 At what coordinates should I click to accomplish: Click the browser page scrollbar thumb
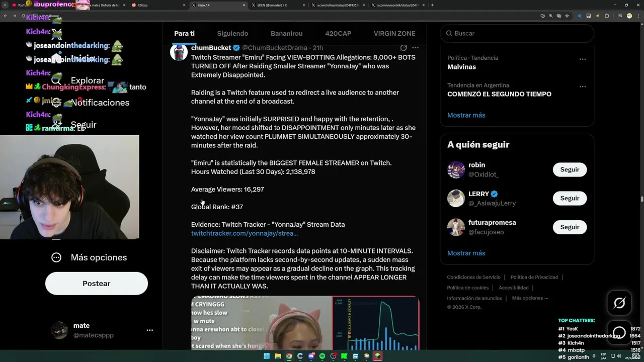[x=641, y=199]
